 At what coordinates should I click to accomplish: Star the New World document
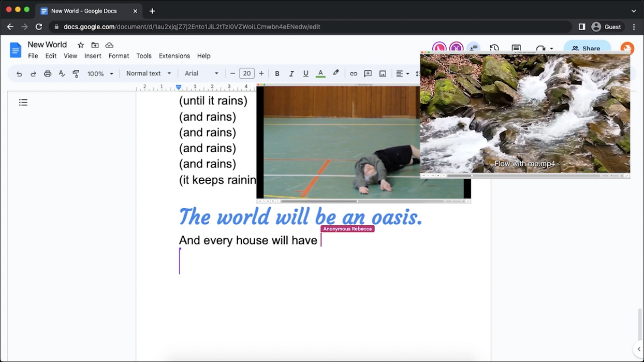pyautogui.click(x=81, y=45)
